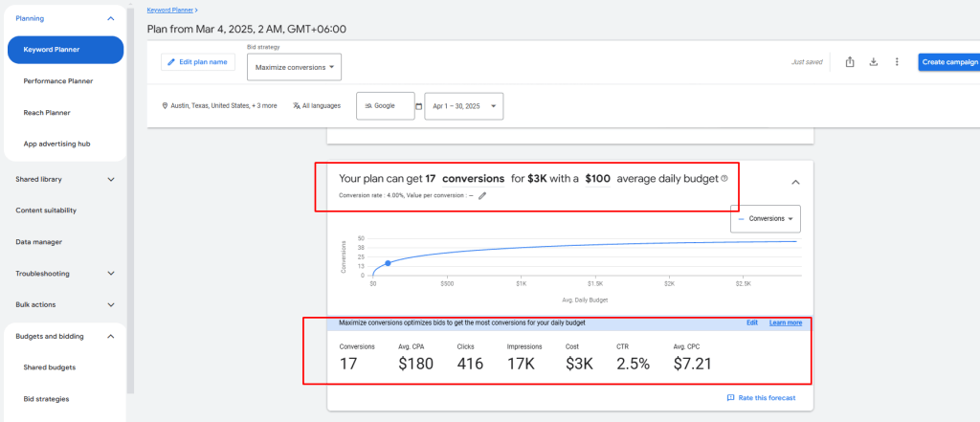Expand the Shared library section

pos(111,179)
